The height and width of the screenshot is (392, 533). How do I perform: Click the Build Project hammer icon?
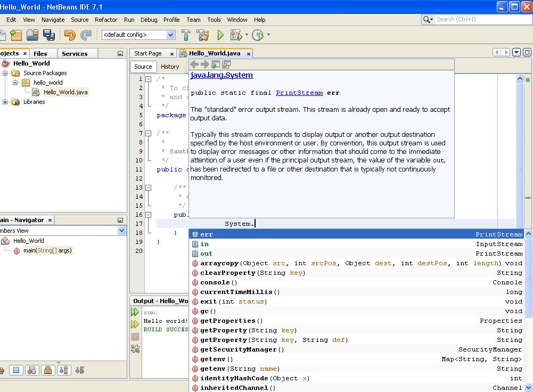[186, 35]
